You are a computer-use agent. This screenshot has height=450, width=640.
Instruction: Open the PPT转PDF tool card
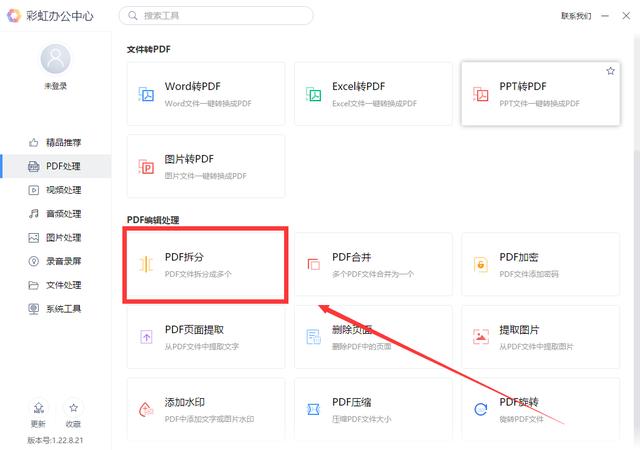coord(540,94)
